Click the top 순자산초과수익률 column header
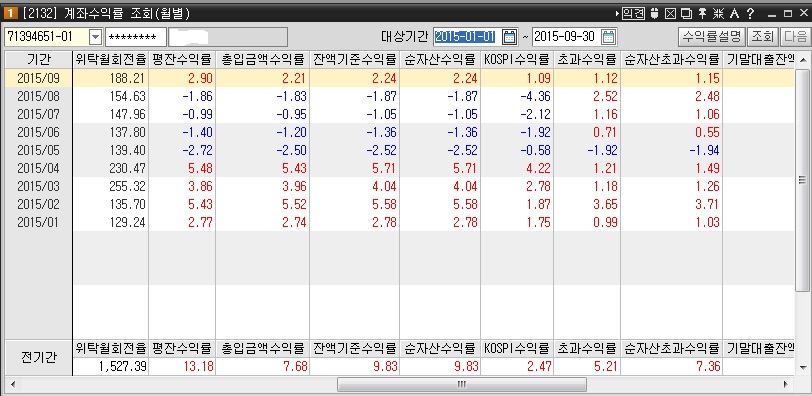The image size is (812, 396). (x=672, y=60)
